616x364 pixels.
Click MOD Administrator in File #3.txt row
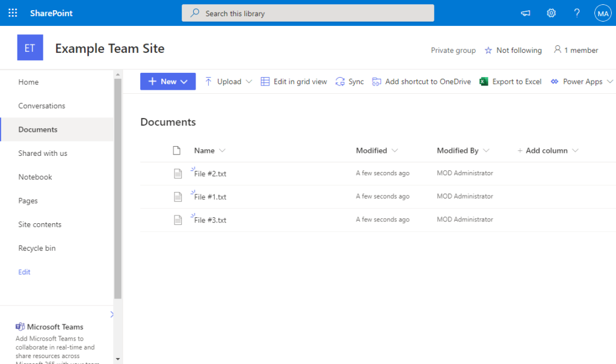pyautogui.click(x=465, y=220)
